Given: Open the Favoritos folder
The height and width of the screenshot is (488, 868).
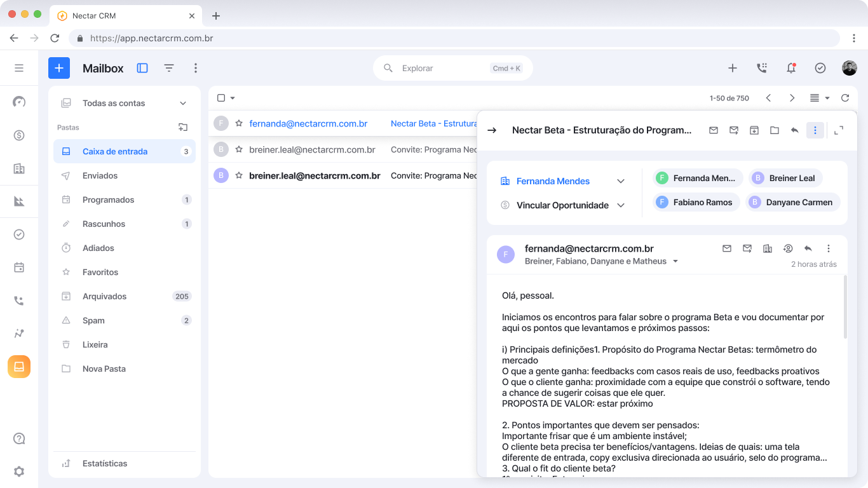Looking at the screenshot, I should tap(125, 272).
